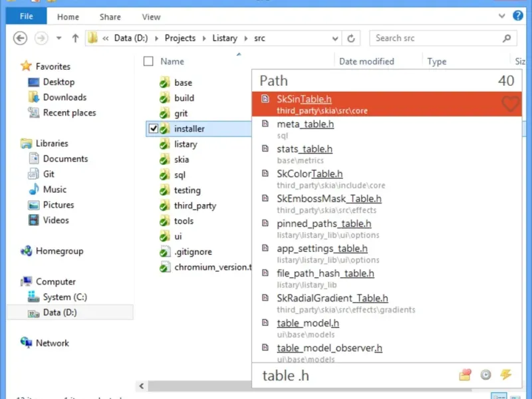The height and width of the screenshot is (399, 532).
Task: Refresh the src folder view
Action: click(x=351, y=39)
